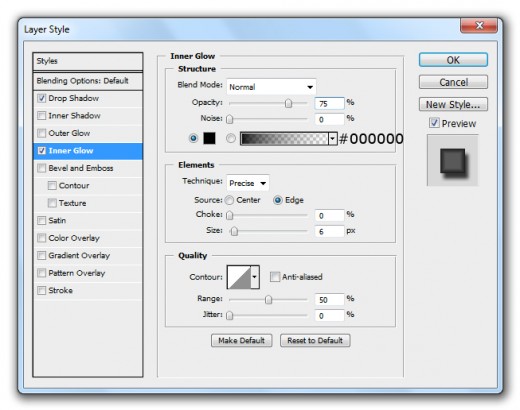Click the Reset to Default button
Screen dimensions: 520x410
pyautogui.click(x=315, y=340)
